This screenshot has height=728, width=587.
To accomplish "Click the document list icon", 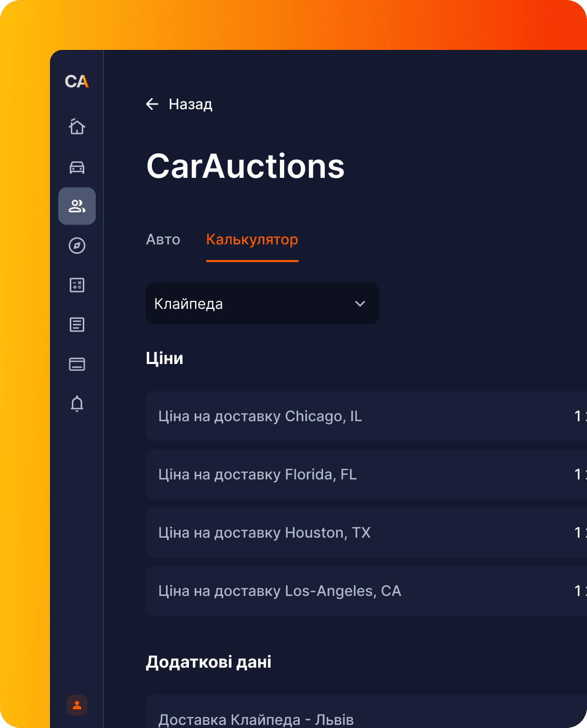I will click(x=77, y=325).
